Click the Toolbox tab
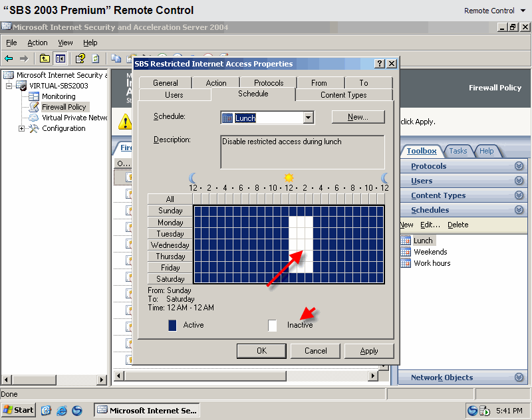Image resolution: width=532 pixels, height=420 pixels. [x=422, y=151]
